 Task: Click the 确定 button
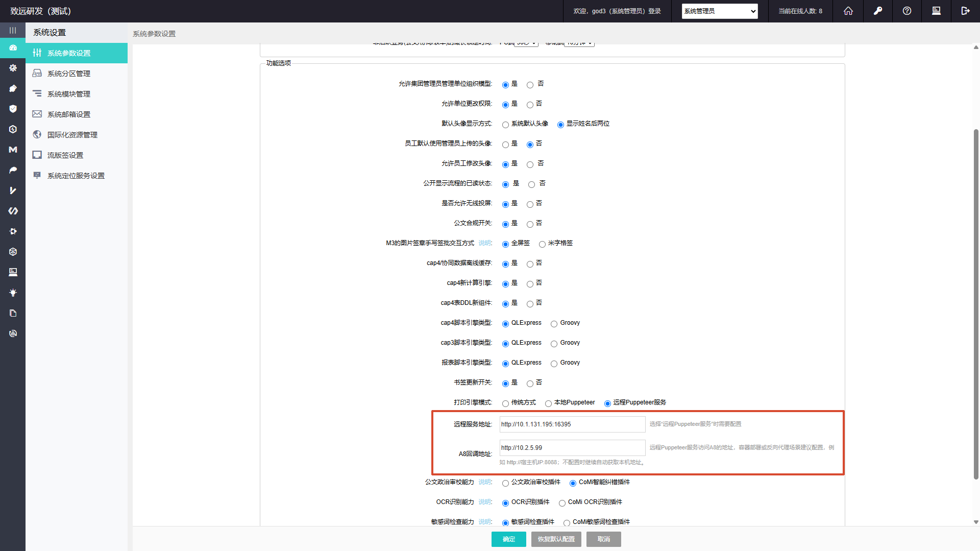(x=509, y=539)
